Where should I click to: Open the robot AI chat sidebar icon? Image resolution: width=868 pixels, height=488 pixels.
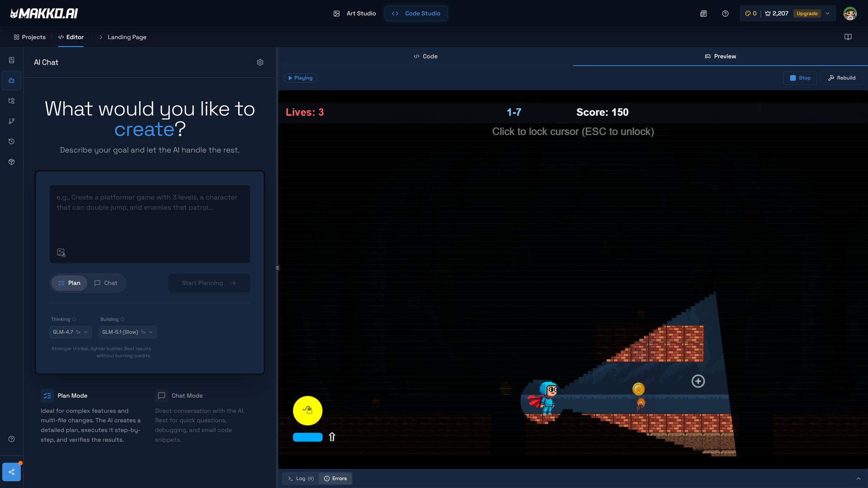(12, 81)
